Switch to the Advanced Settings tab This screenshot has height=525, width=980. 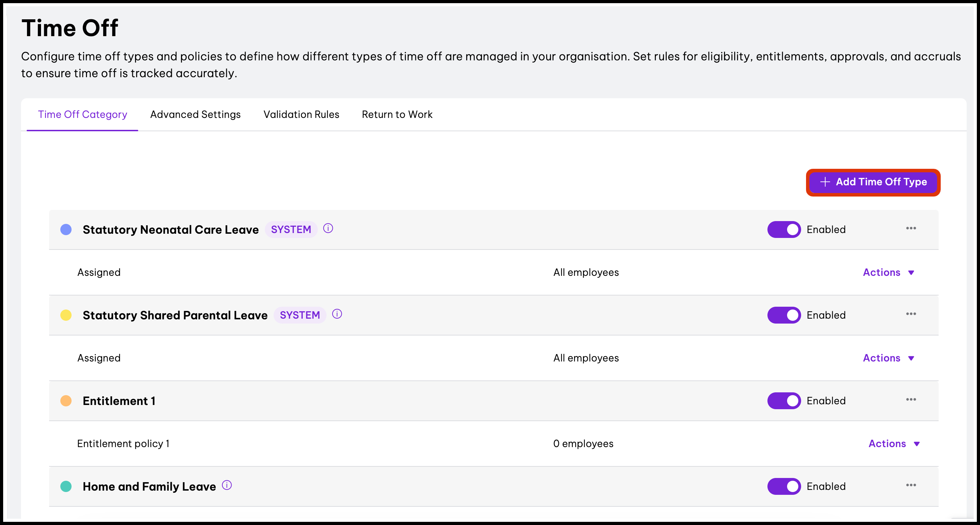pyautogui.click(x=195, y=115)
